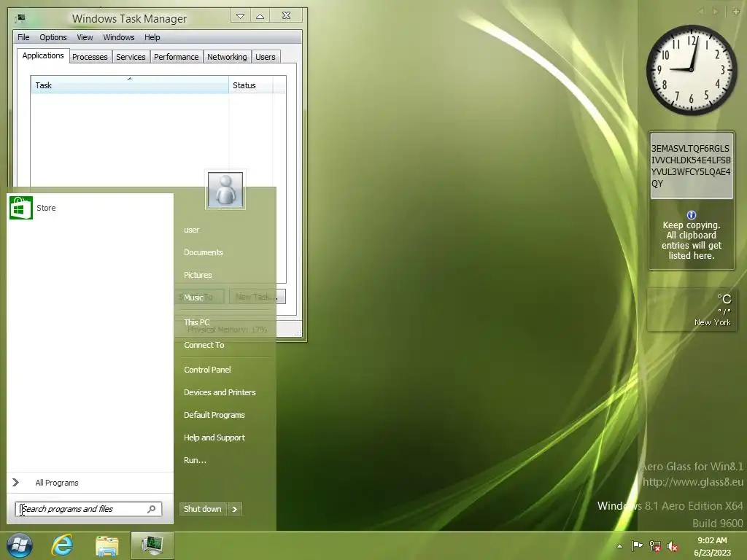Click the sidebar previous gadgets arrow
Viewport: 747px width, 560px height.
click(701, 11)
